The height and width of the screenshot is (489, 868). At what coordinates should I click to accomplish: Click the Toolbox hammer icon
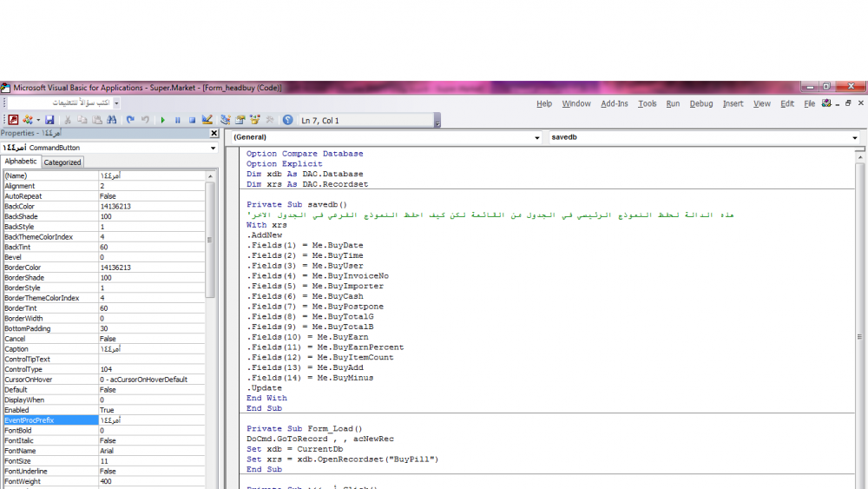tap(270, 120)
